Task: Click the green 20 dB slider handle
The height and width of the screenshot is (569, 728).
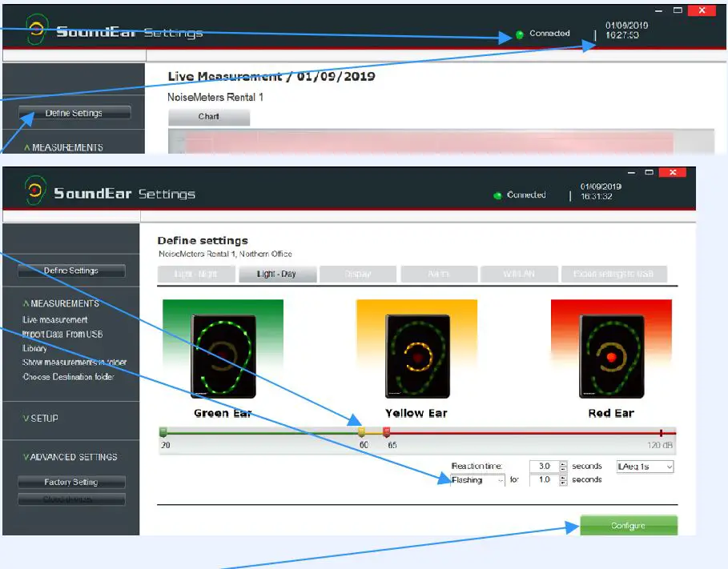Action: click(x=163, y=432)
